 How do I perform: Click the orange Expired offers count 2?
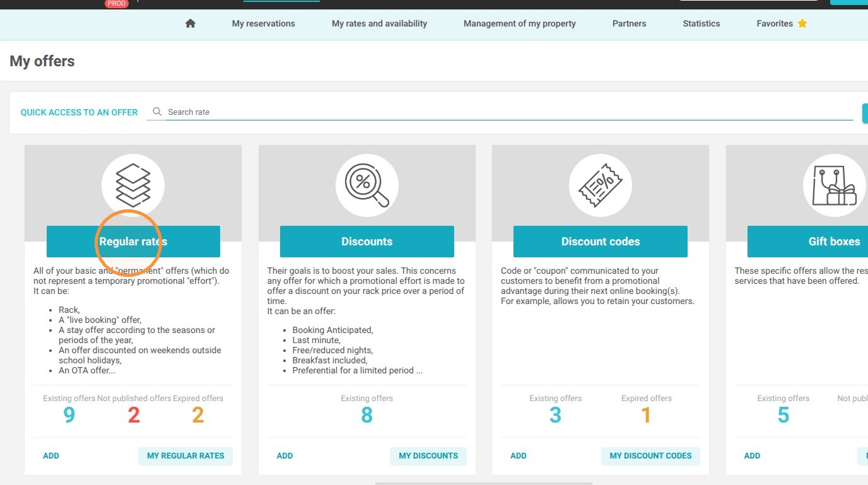pos(198,415)
